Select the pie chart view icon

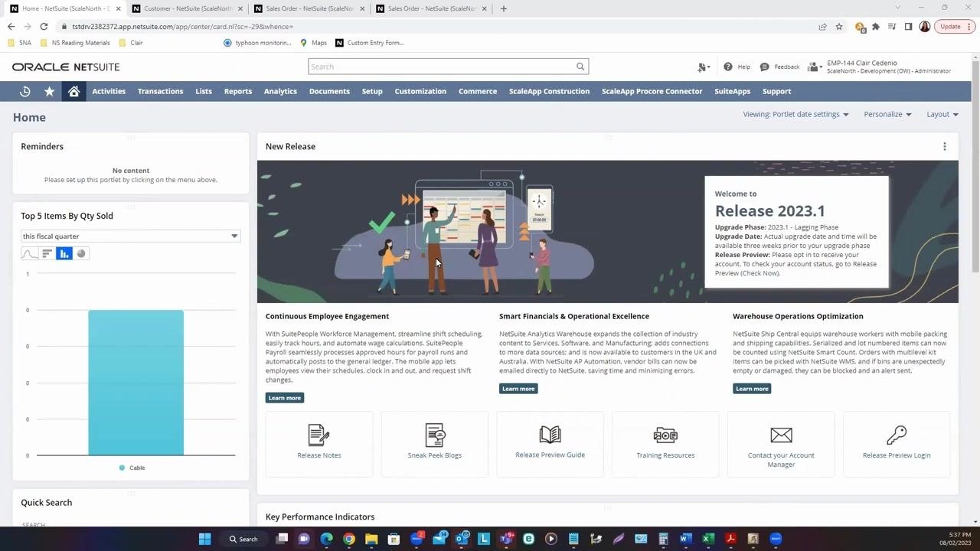[x=81, y=253]
